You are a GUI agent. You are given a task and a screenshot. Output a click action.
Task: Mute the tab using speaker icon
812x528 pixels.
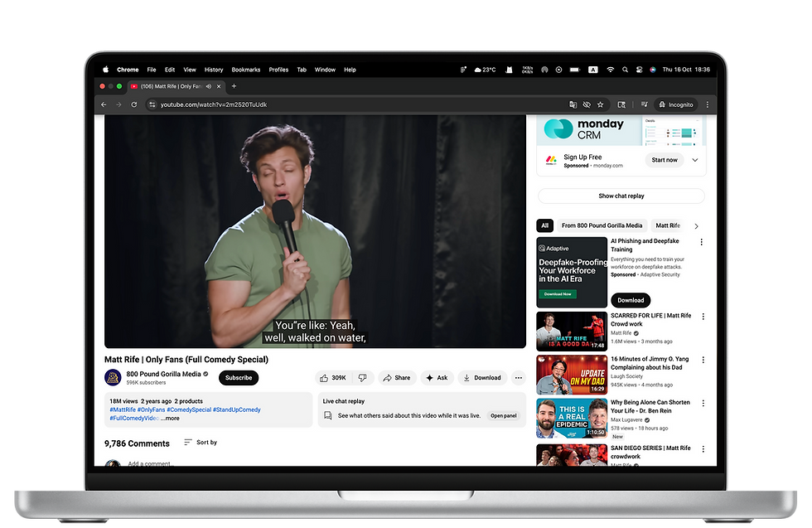tap(208, 86)
